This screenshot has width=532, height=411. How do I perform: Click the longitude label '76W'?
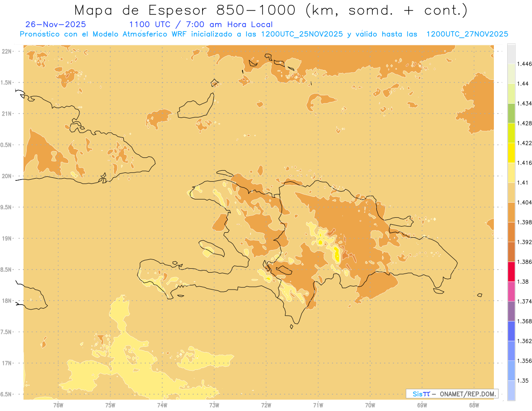pyautogui.click(x=58, y=405)
